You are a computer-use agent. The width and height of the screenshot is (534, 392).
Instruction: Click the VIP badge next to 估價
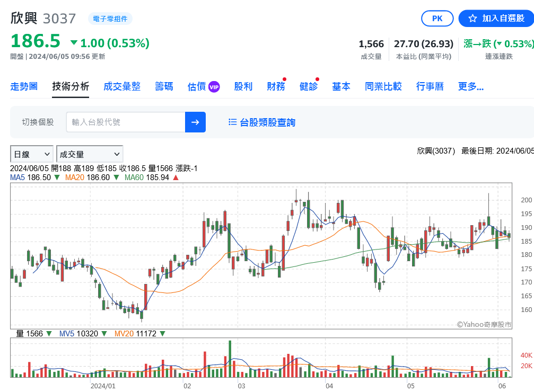(214, 87)
